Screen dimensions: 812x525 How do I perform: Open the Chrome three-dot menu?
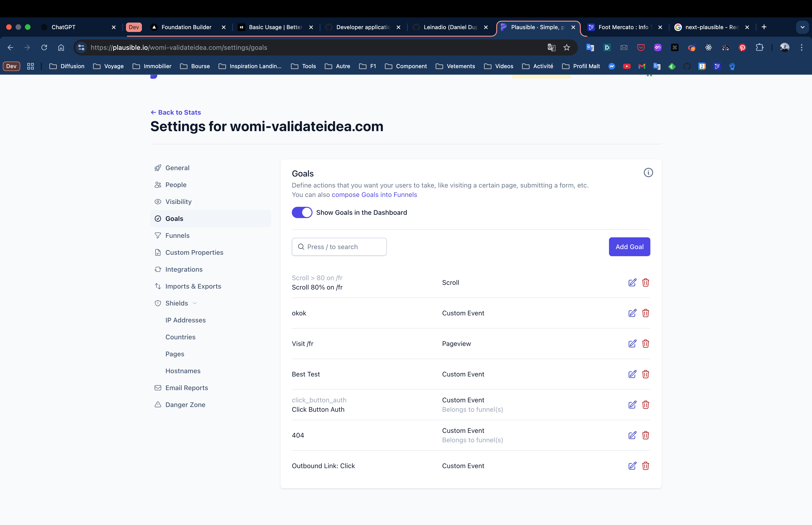tap(801, 47)
